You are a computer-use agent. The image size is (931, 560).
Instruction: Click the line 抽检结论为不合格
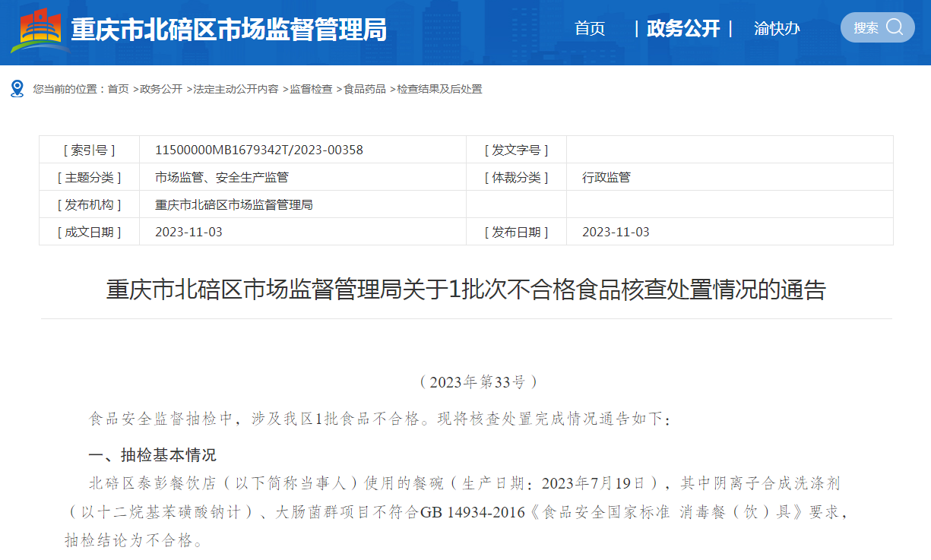(134, 541)
